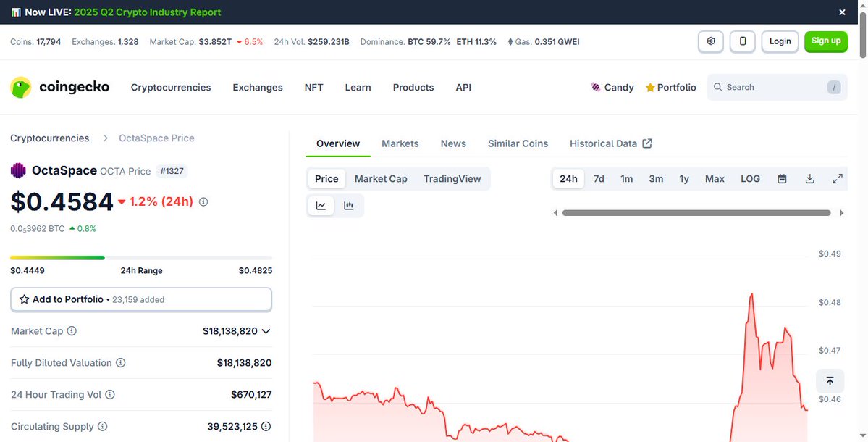Viewport: 868px width, 442px height.
Task: Click the chart horizontal range scrollbar
Action: (696, 213)
